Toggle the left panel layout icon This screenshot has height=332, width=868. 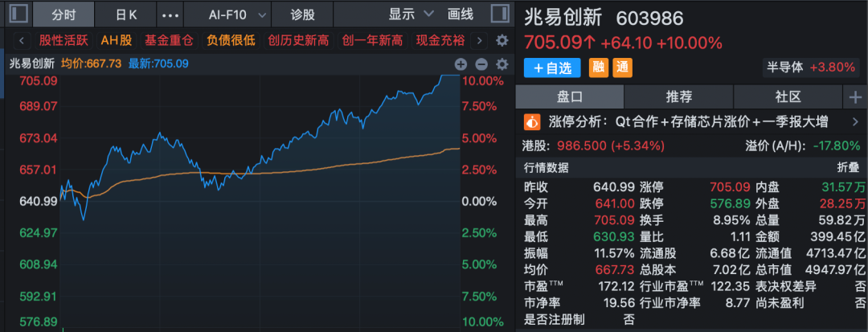pos(18,14)
